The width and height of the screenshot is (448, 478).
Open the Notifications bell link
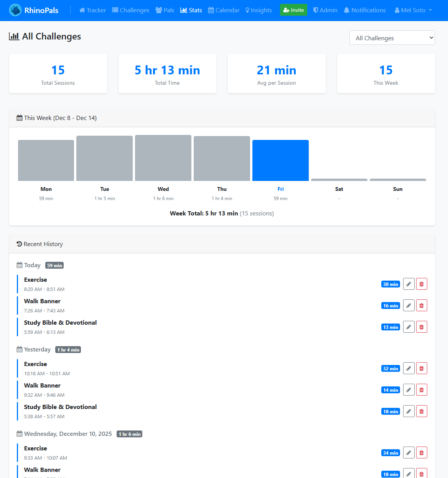point(364,10)
